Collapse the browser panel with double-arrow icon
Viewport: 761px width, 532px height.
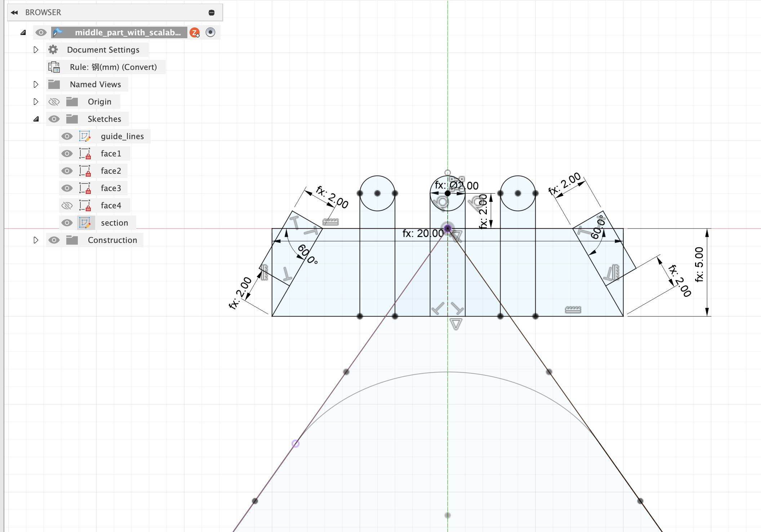(x=14, y=13)
